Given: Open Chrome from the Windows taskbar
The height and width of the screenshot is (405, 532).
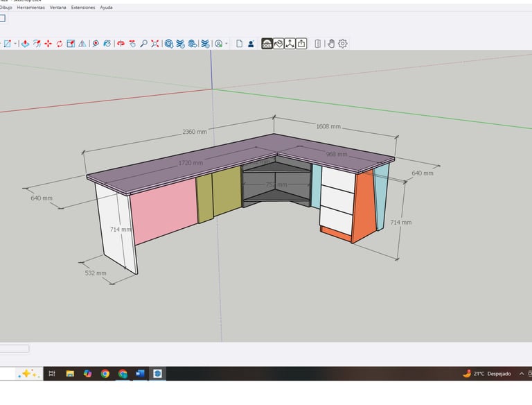Looking at the screenshot, I should [105, 374].
